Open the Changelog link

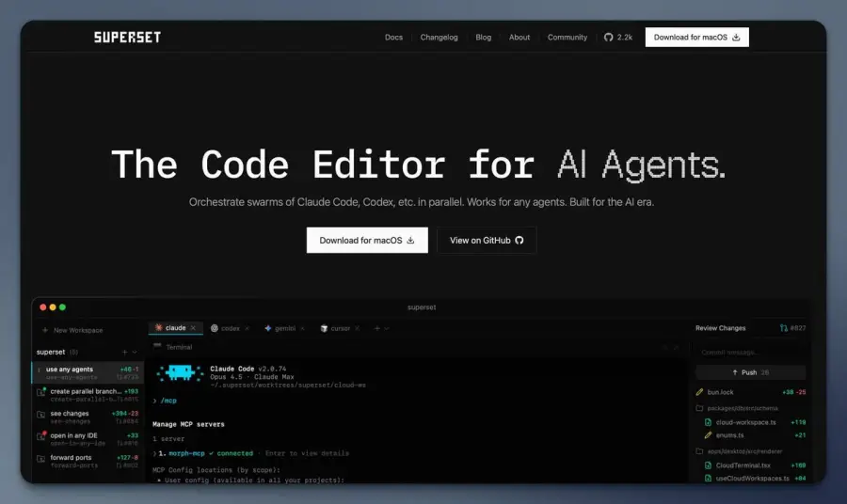pos(439,38)
